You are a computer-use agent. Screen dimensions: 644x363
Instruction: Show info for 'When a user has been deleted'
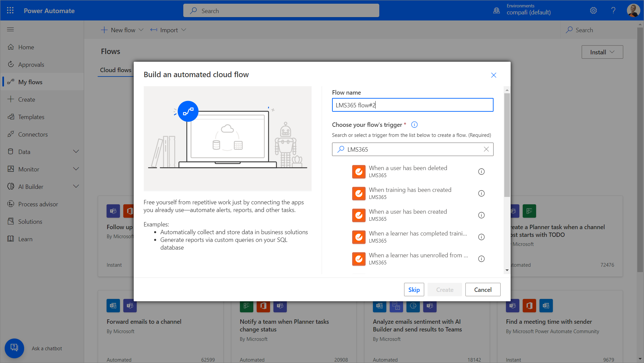(481, 172)
